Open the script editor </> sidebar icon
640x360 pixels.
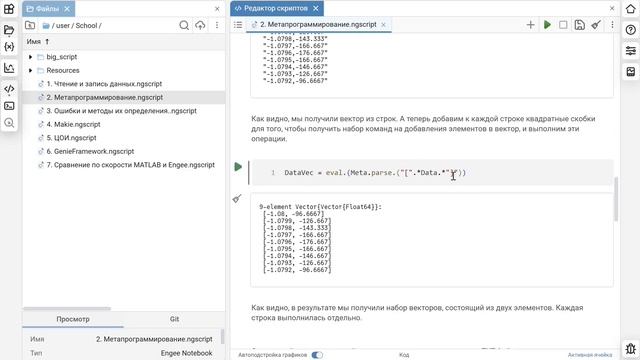[9, 89]
